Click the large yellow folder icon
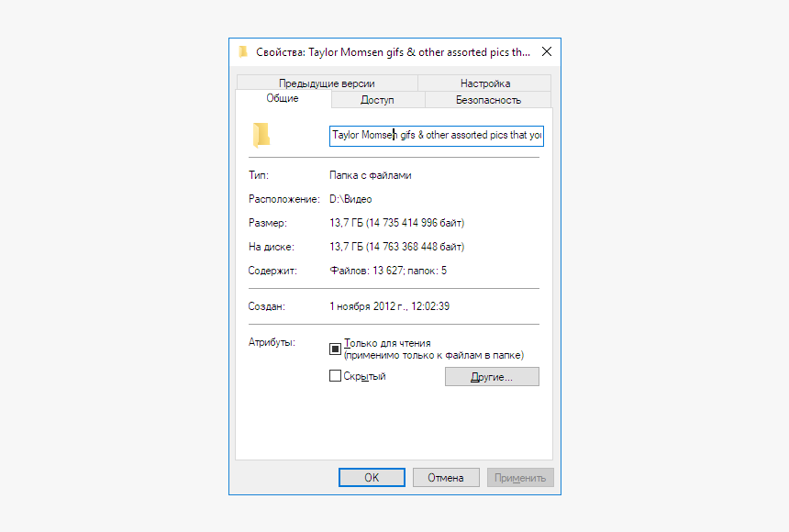 pos(261,135)
